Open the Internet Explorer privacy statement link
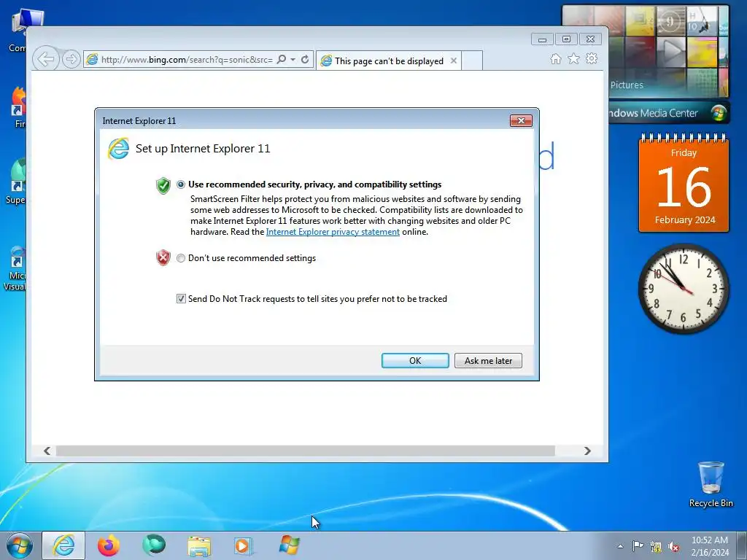Viewport: 747px width, 560px height. tap(333, 232)
